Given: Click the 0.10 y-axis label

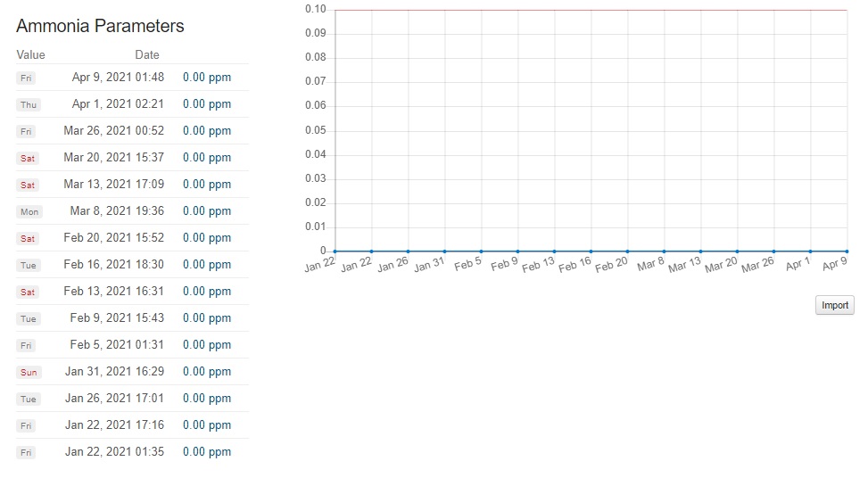Looking at the screenshot, I should point(316,10).
